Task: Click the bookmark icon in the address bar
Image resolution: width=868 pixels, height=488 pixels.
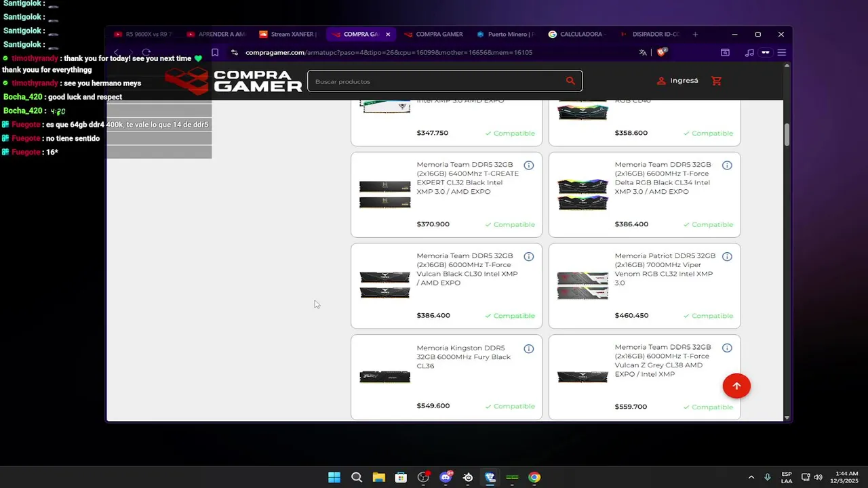Action: (215, 52)
